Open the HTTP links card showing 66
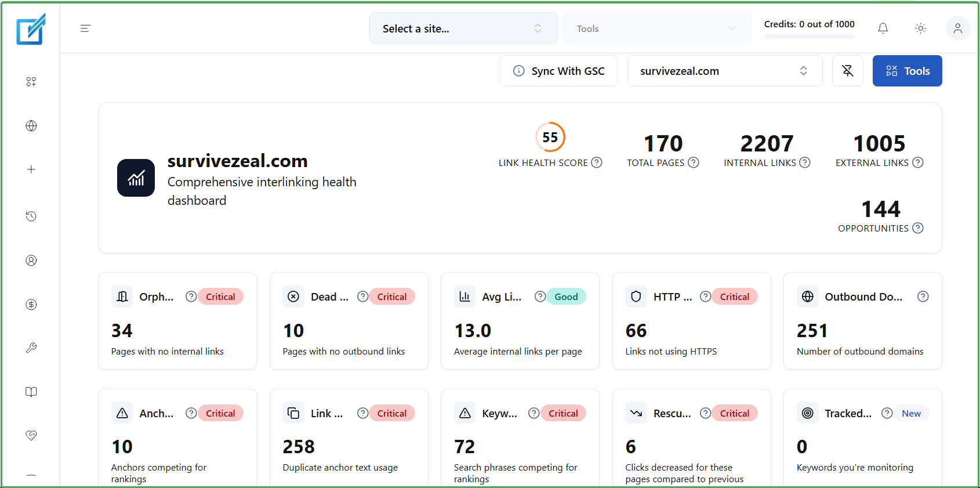The height and width of the screenshot is (488, 980). pos(692,321)
